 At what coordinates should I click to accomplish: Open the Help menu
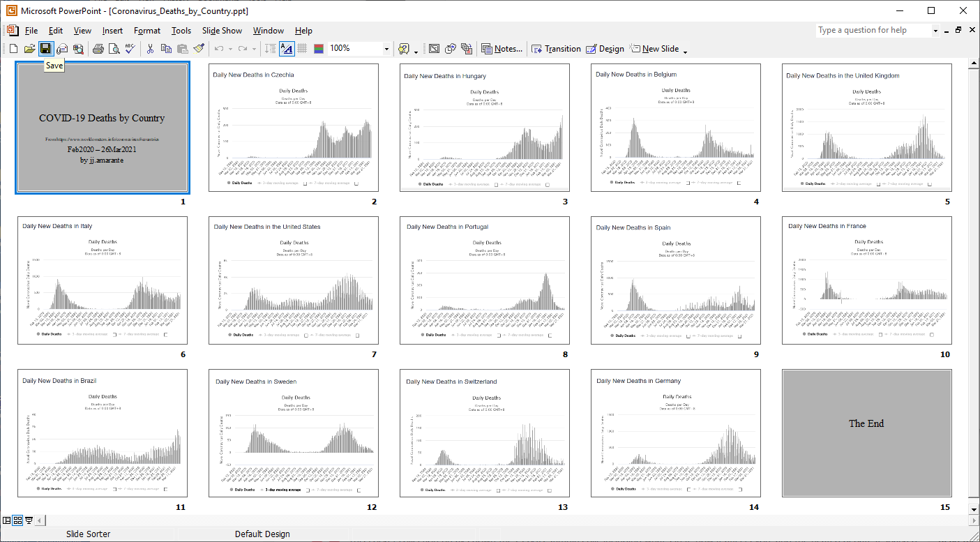(x=303, y=31)
